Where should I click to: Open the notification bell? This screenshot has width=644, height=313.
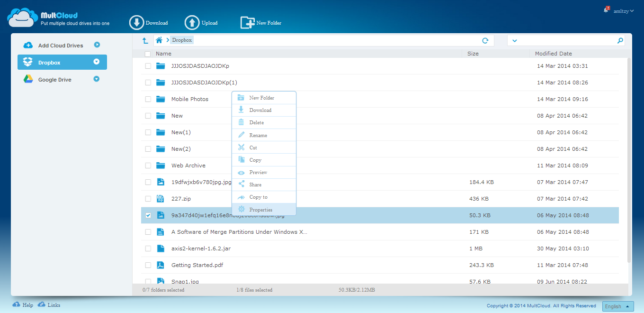[x=606, y=10]
